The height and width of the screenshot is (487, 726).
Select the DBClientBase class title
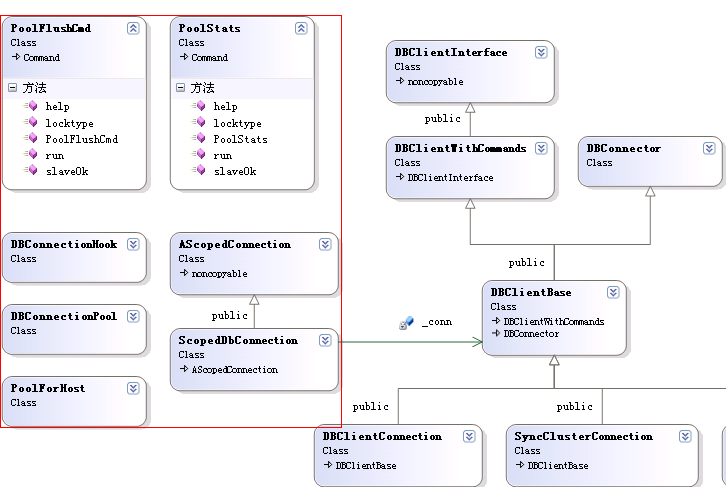pos(531,293)
